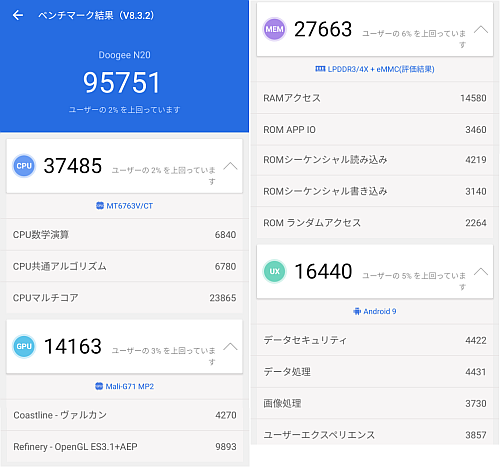
Task: Select the purple MEM badge icon
Action: tap(275, 29)
